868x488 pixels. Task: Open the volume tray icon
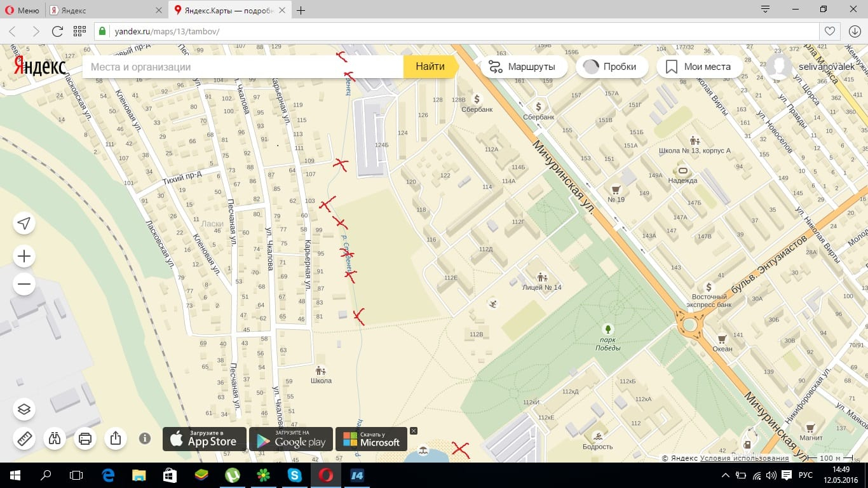click(771, 475)
